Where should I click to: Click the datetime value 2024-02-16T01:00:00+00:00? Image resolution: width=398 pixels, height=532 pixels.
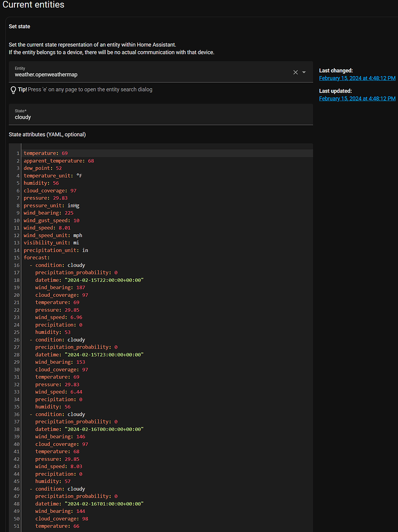coord(104,503)
